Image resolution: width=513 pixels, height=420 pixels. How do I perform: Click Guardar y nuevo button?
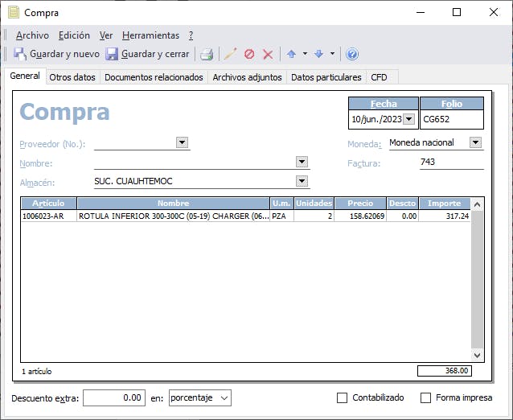[56, 54]
